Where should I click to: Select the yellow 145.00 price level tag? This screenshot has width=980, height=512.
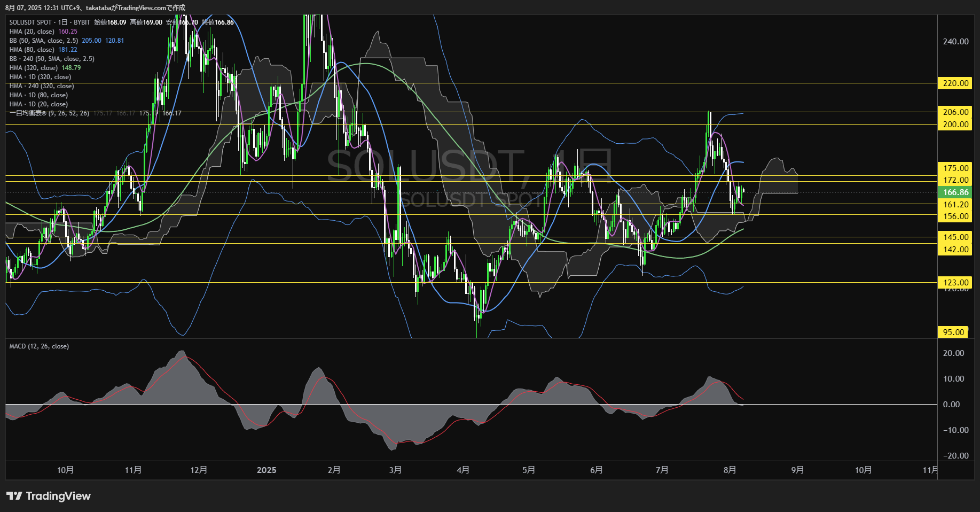pos(955,237)
